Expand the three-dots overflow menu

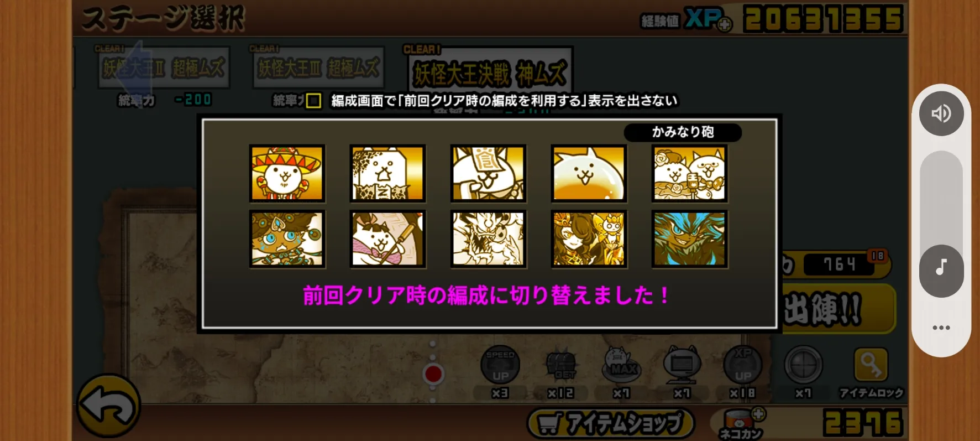pos(941,328)
